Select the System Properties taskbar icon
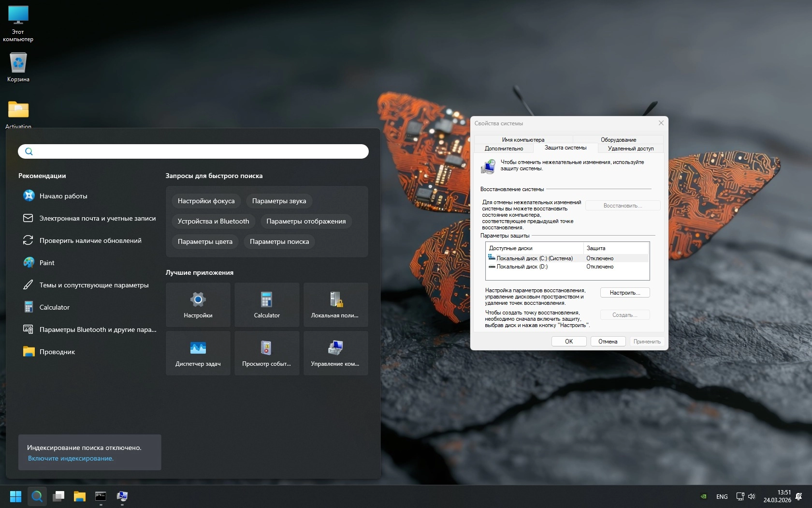 [122, 496]
